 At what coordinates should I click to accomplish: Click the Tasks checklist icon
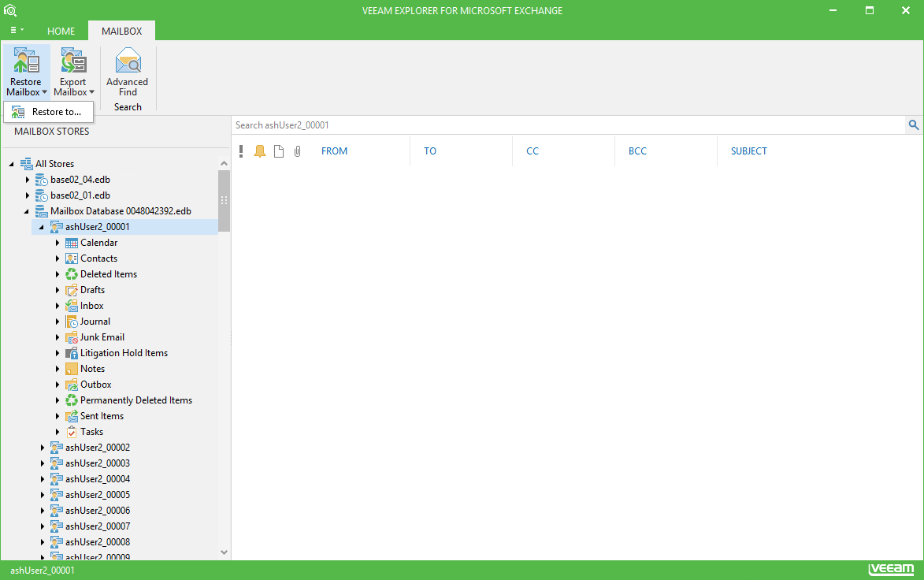click(x=72, y=432)
